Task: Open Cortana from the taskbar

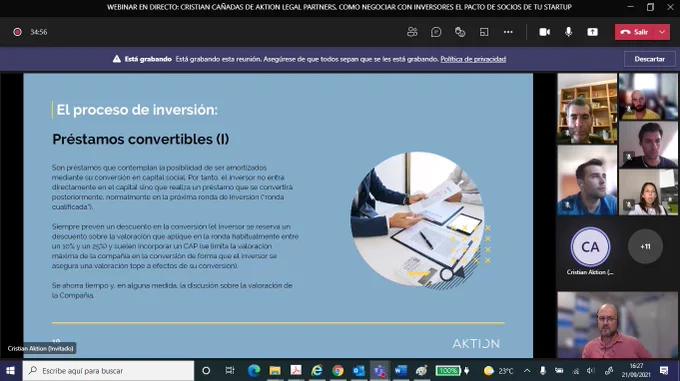Action: pyautogui.click(x=206, y=371)
